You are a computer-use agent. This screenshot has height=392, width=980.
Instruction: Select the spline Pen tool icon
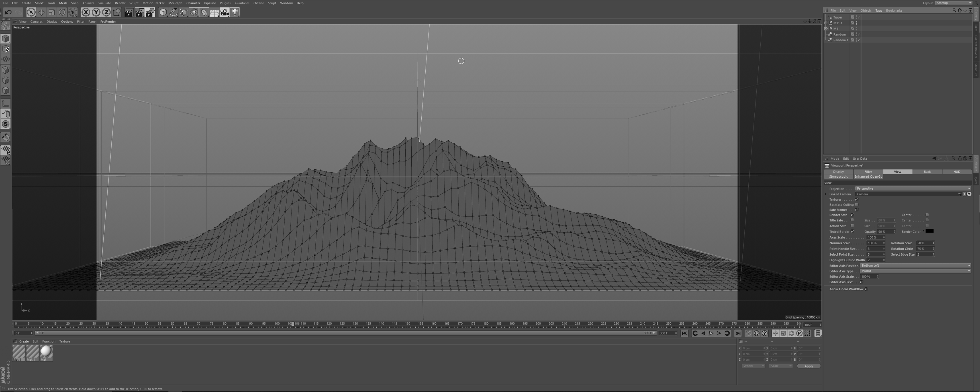pyautogui.click(x=173, y=12)
